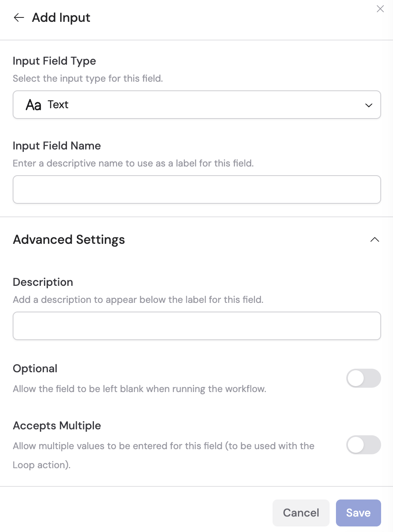
Task: Click the Description label in Advanced Settings
Action: [x=43, y=282]
